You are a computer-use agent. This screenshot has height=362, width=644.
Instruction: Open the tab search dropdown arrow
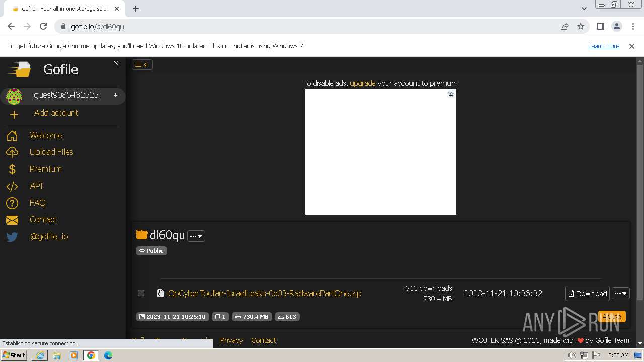tap(584, 8)
